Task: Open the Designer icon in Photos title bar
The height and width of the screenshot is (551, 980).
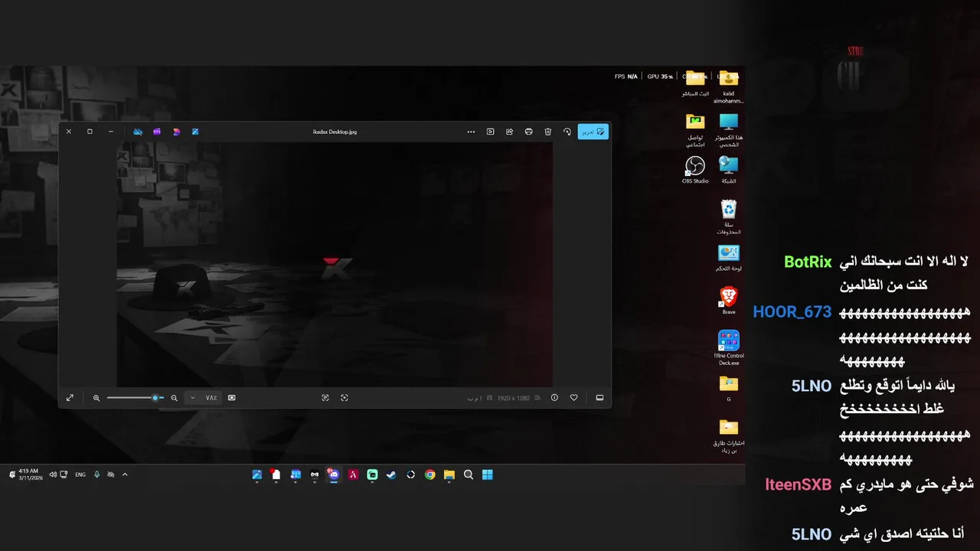Action: 176,132
